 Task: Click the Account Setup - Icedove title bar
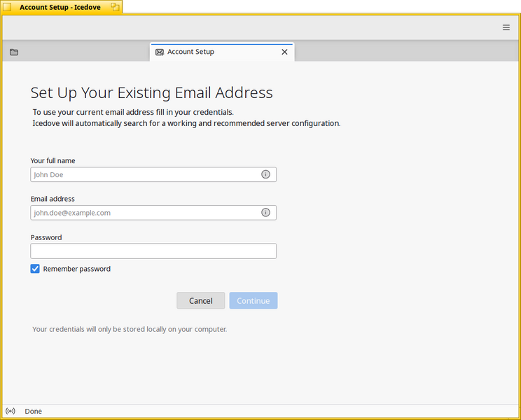pyautogui.click(x=62, y=7)
